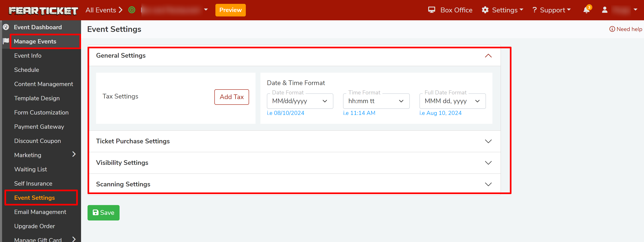Open the Time Format dropdown
This screenshot has width=644, height=242.
(376, 101)
